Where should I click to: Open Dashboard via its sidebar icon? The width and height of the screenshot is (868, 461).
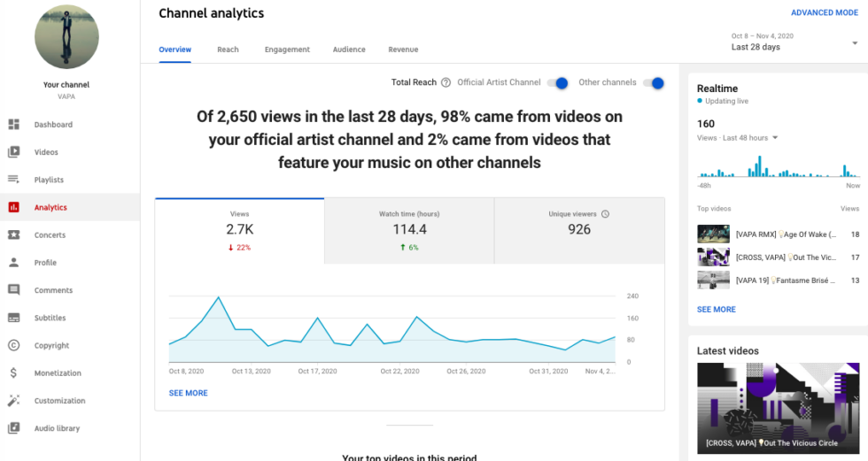(13, 125)
